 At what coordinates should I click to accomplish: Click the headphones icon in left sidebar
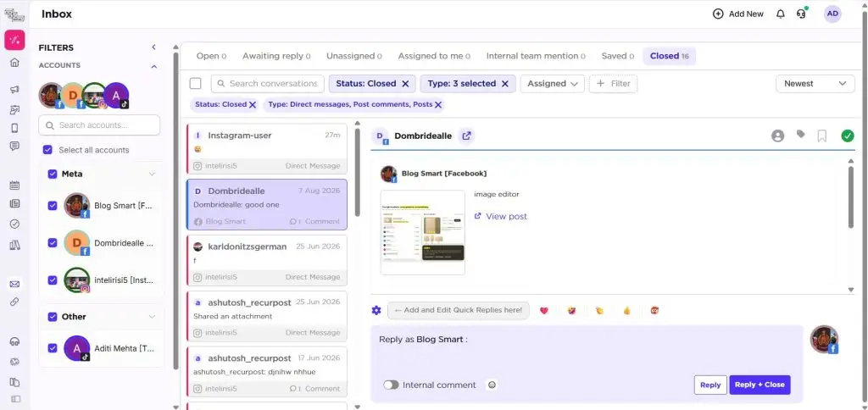15,341
